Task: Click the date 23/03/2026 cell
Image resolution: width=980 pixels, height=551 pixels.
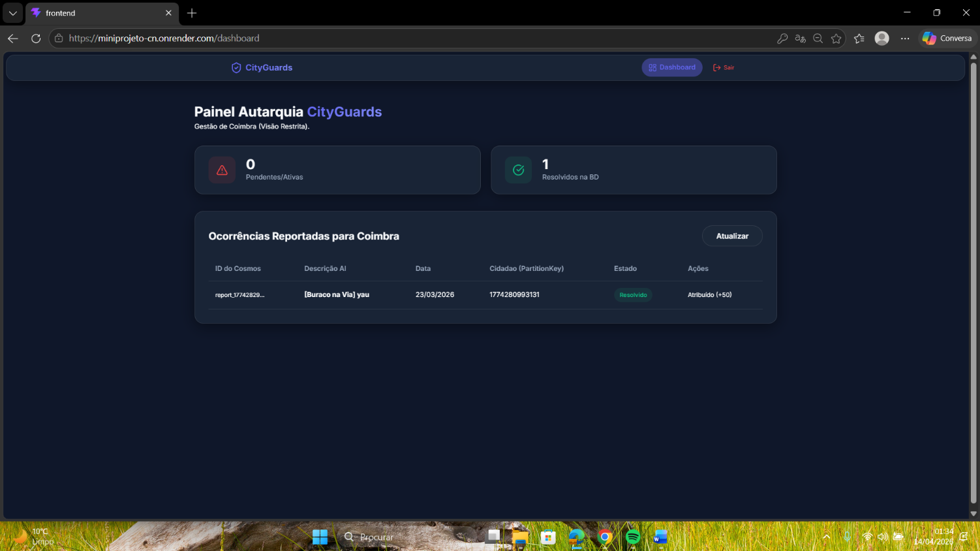Action: click(x=435, y=294)
